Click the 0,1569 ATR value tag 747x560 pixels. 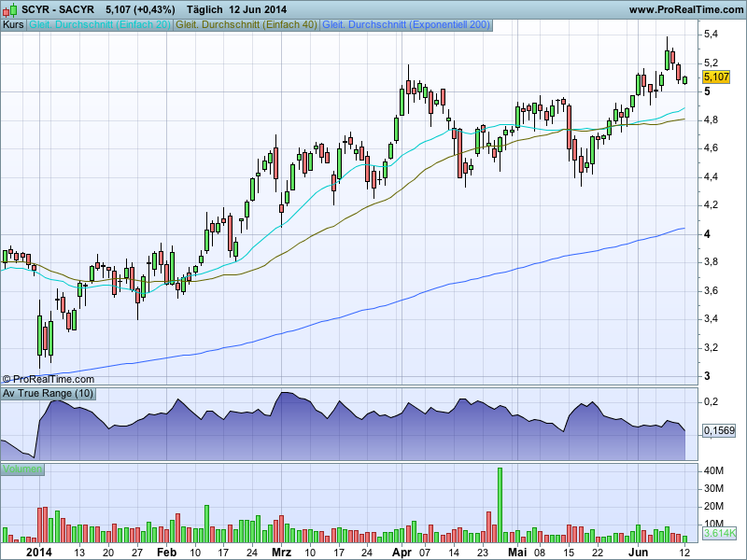tap(719, 430)
